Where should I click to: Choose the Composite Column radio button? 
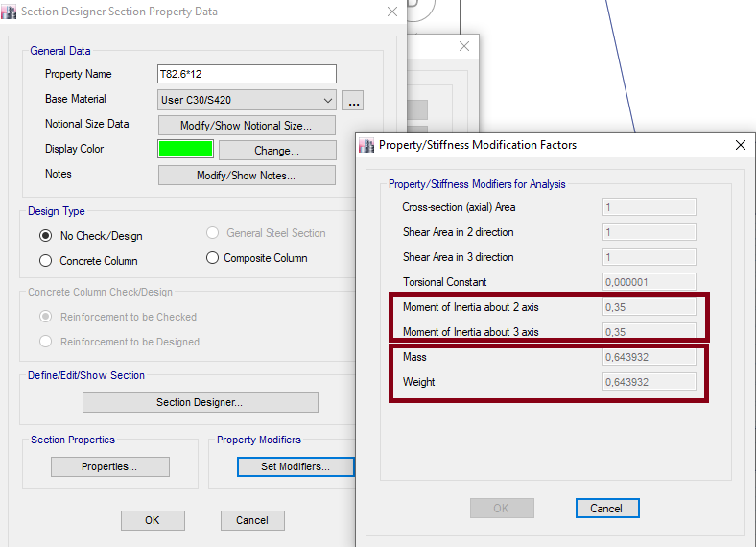213,258
